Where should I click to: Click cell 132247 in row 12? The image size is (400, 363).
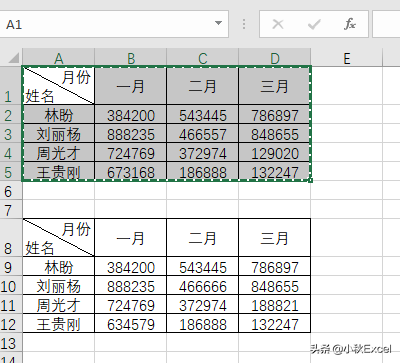[275, 323]
